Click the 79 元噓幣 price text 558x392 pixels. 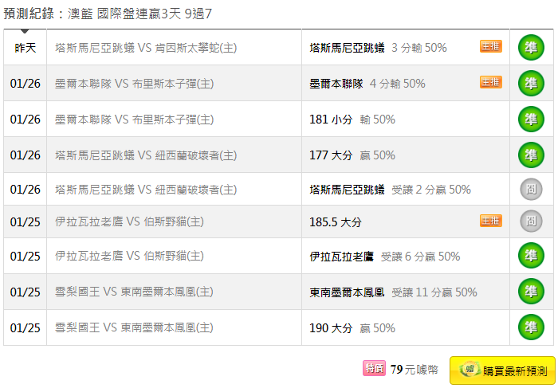(x=414, y=370)
